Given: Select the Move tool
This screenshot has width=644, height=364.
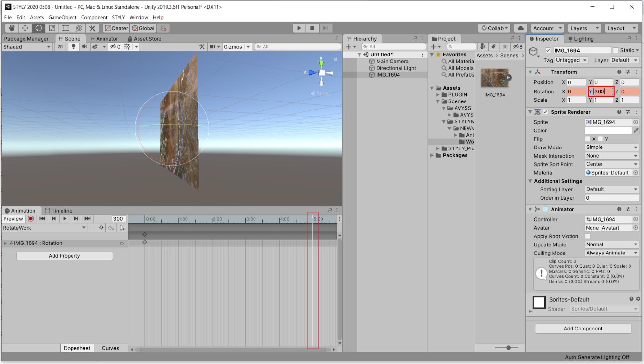Looking at the screenshot, I should (25, 28).
